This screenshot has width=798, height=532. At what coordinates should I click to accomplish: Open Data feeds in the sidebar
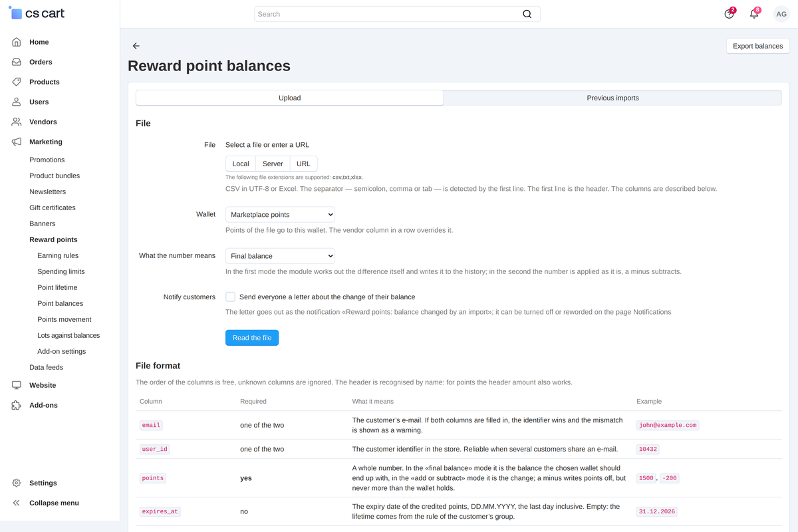(x=47, y=367)
